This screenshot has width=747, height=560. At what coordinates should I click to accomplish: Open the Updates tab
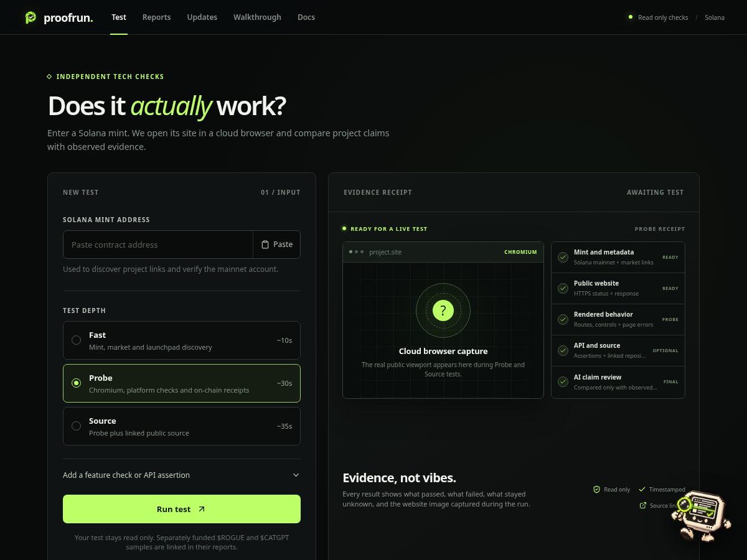[x=202, y=17]
